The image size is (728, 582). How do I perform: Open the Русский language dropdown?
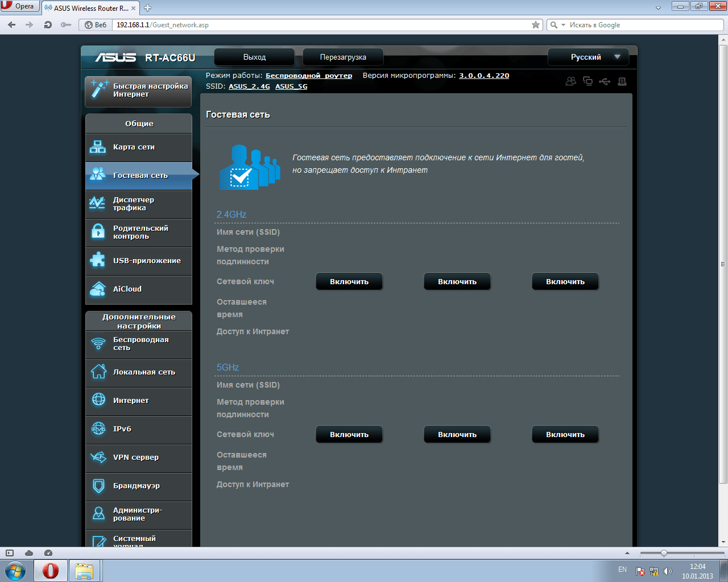[x=588, y=57]
